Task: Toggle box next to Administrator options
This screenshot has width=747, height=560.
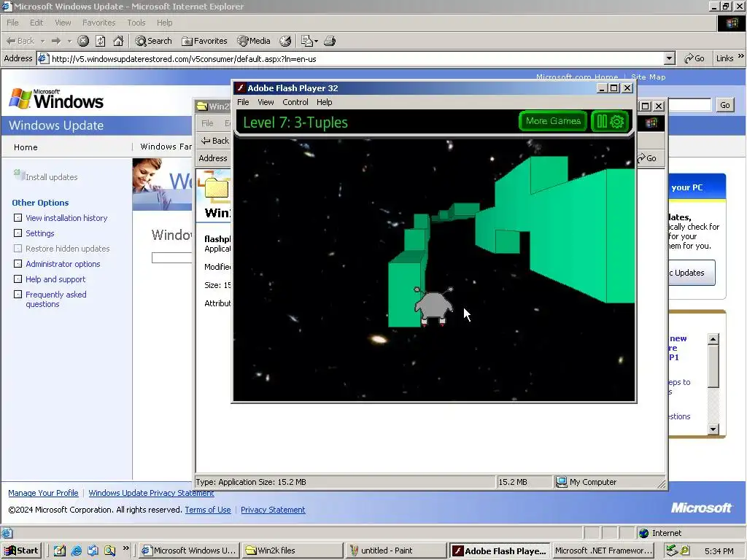Action: point(18,263)
